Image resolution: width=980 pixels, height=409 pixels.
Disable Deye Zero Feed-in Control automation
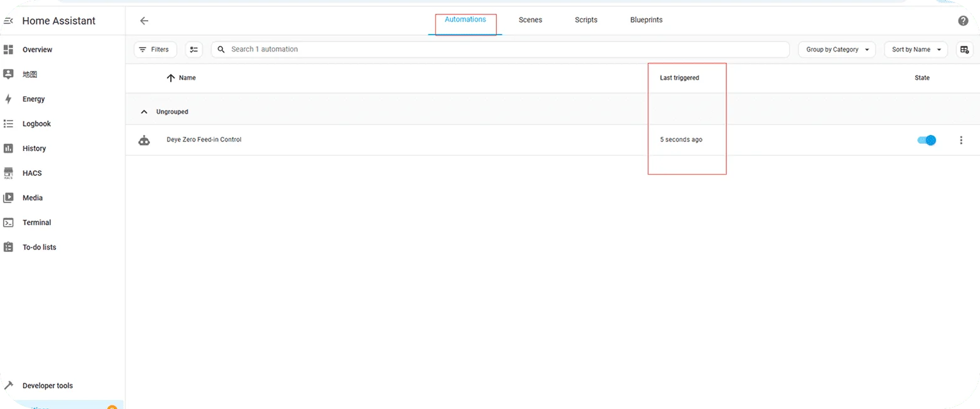pyautogui.click(x=927, y=140)
